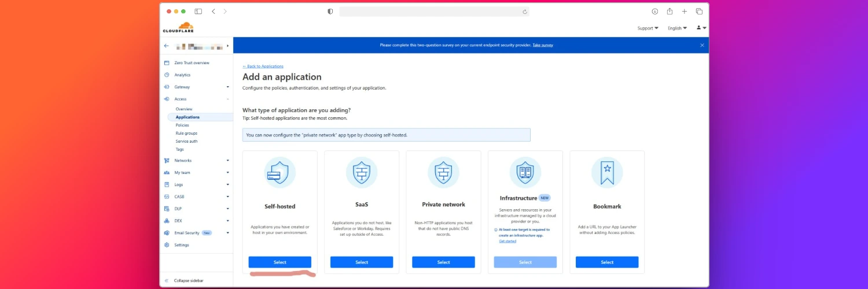Go to Zero Trust overview
Image resolution: width=868 pixels, height=289 pixels.
(192, 63)
